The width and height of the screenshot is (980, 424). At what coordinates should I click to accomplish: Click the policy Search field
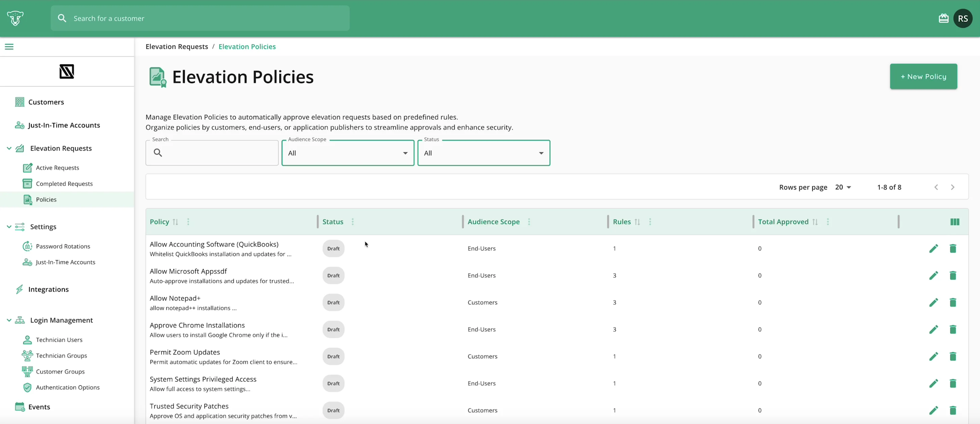[212, 153]
